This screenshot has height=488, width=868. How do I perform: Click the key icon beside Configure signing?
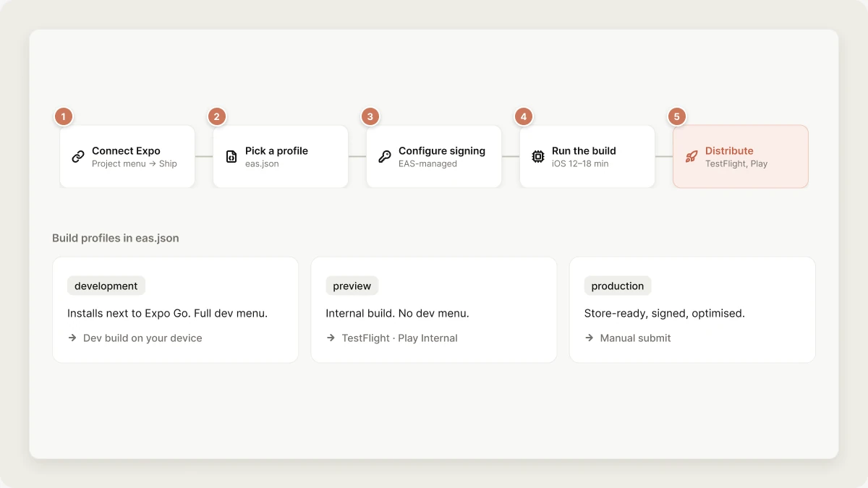[385, 157]
